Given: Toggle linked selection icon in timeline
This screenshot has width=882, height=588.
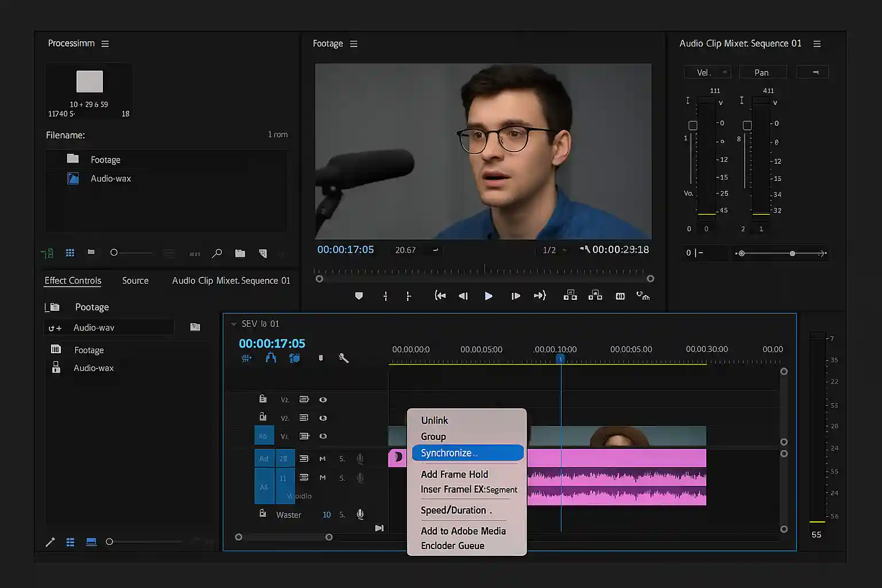Looking at the screenshot, I should click(x=295, y=358).
